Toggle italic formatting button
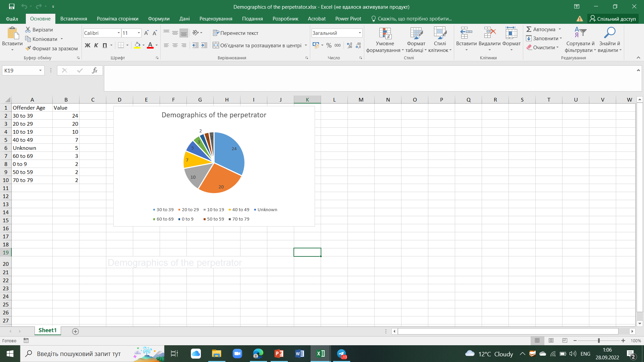 coord(96,45)
